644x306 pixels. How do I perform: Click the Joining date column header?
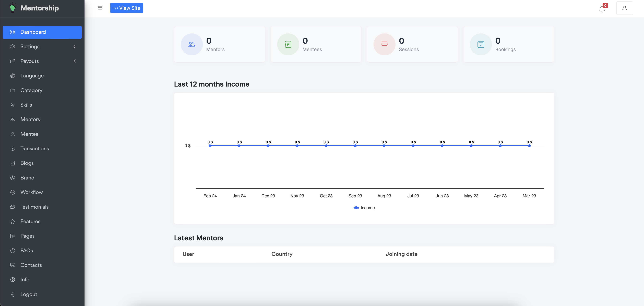(401, 254)
